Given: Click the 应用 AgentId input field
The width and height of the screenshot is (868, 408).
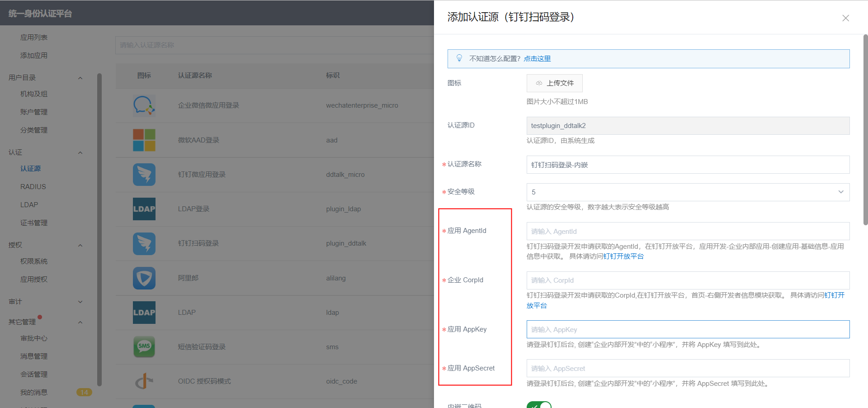Looking at the screenshot, I should coord(688,231).
